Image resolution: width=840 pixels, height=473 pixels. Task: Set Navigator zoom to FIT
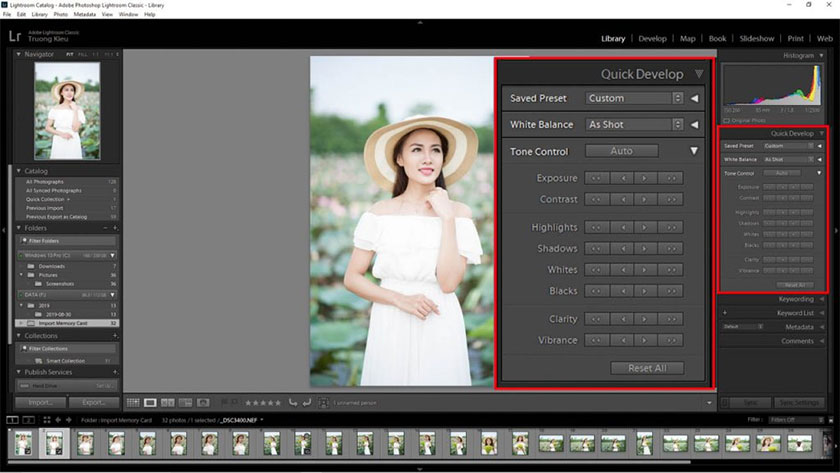pyautogui.click(x=70, y=55)
